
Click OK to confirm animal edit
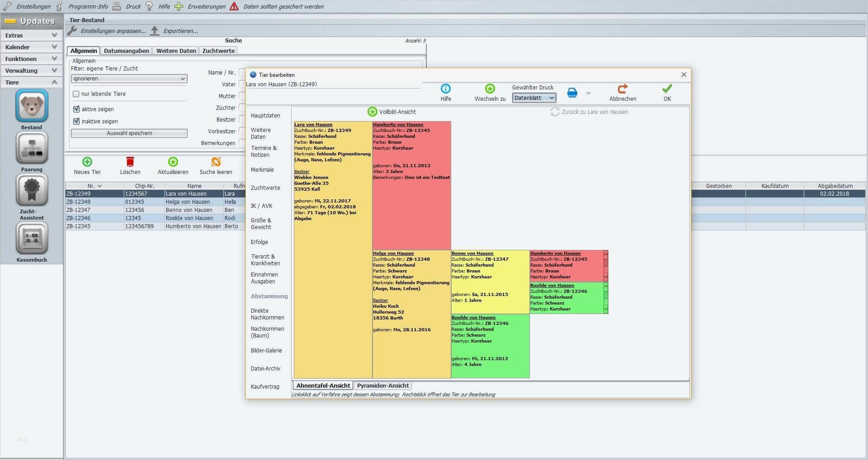tap(667, 93)
